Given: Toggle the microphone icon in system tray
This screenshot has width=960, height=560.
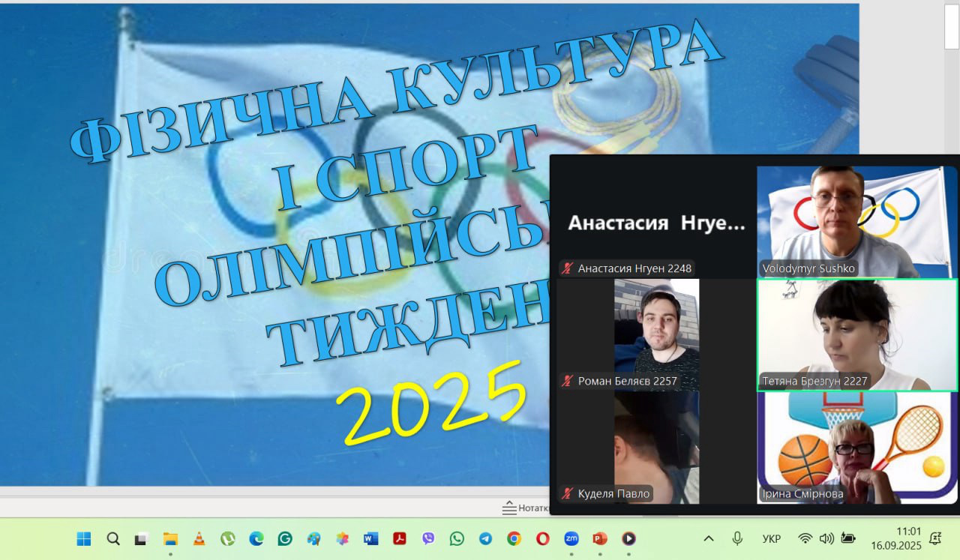Looking at the screenshot, I should click(737, 538).
